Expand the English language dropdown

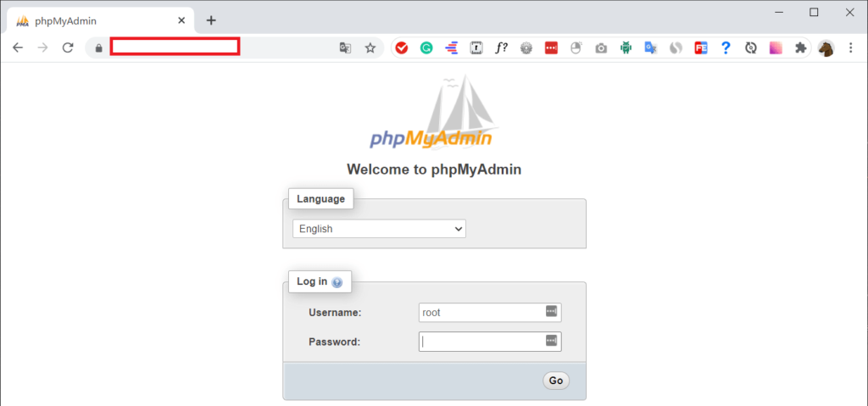[x=379, y=229]
